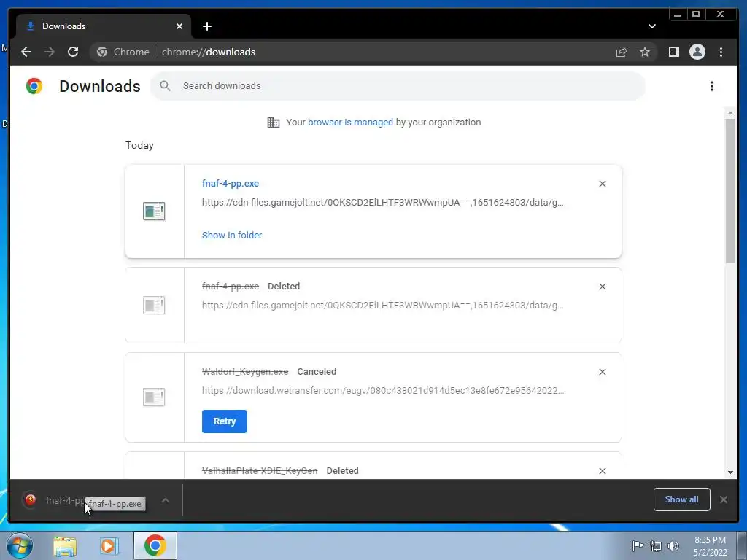Click the 'Today' date heading

[139, 145]
